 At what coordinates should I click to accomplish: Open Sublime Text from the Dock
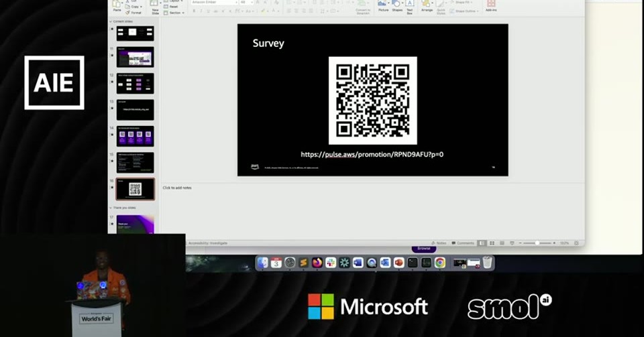(303, 263)
